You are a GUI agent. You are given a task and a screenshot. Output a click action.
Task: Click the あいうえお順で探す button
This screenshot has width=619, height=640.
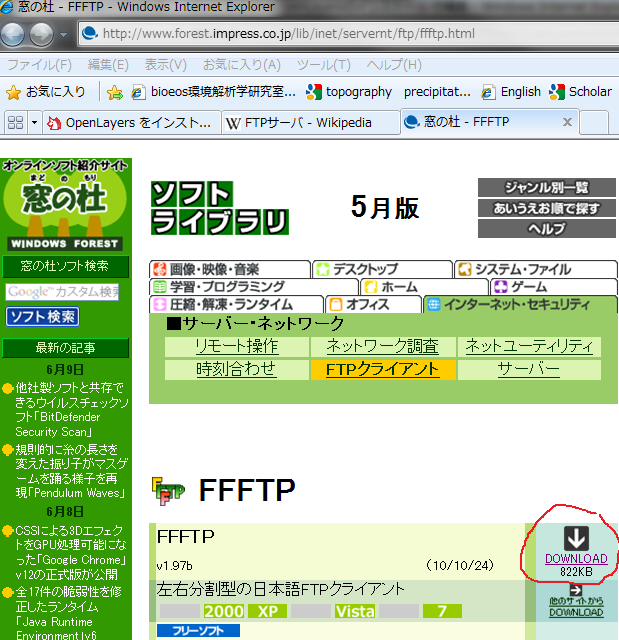tap(547, 209)
